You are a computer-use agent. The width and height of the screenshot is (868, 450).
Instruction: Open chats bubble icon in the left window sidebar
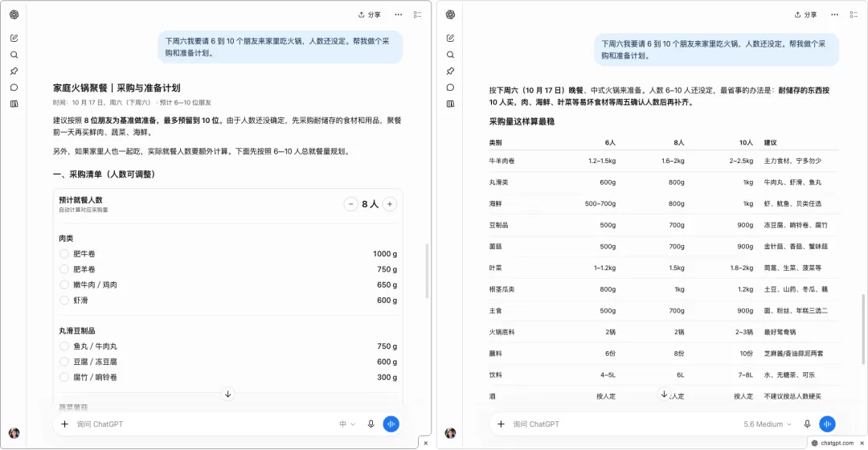14,88
